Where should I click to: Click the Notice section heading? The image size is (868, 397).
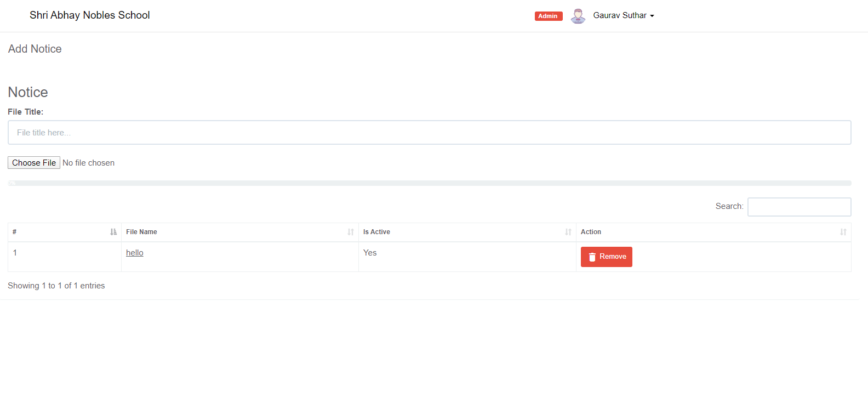pyautogui.click(x=28, y=92)
